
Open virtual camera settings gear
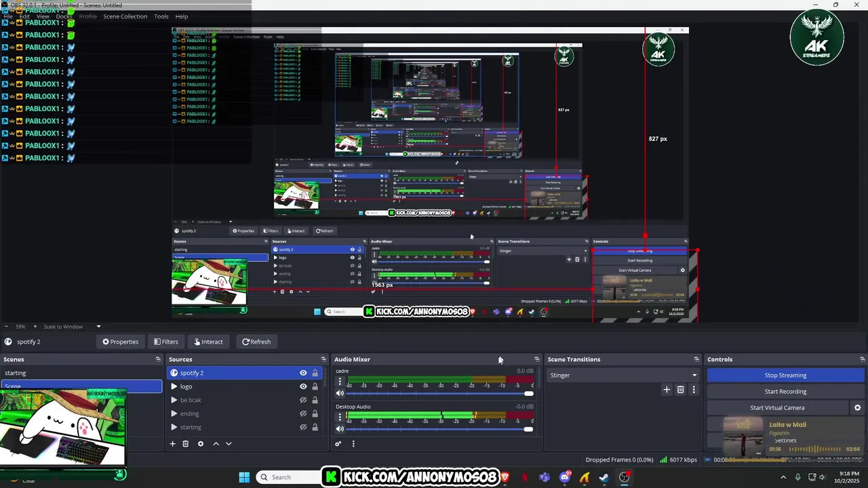857,407
